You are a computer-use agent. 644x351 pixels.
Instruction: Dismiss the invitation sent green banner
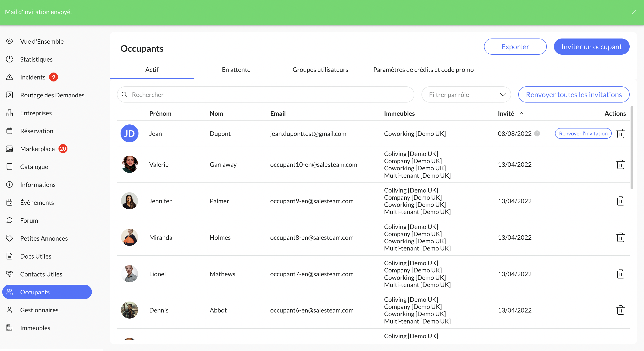point(634,12)
